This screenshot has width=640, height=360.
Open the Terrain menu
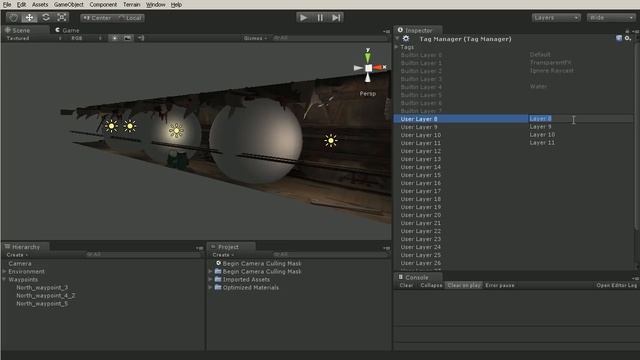(131, 4)
